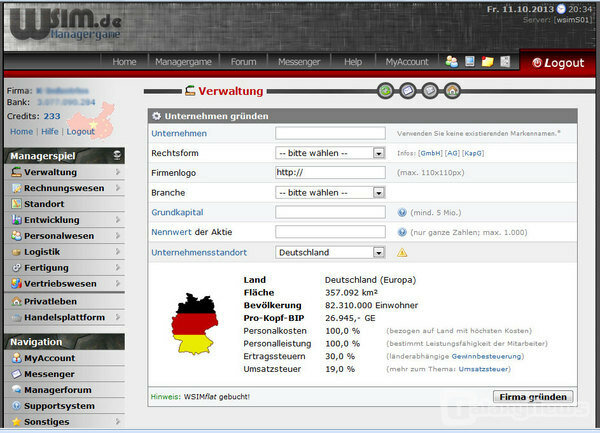This screenshot has width=600, height=433.
Task: Open the Unternehmensstandort Deutschland dropdown
Action: [x=330, y=252]
